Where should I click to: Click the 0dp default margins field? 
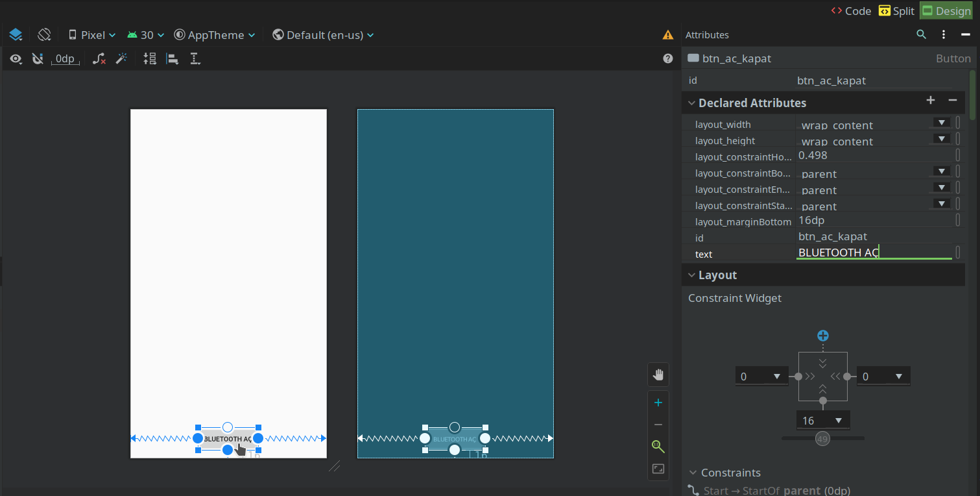(x=65, y=59)
